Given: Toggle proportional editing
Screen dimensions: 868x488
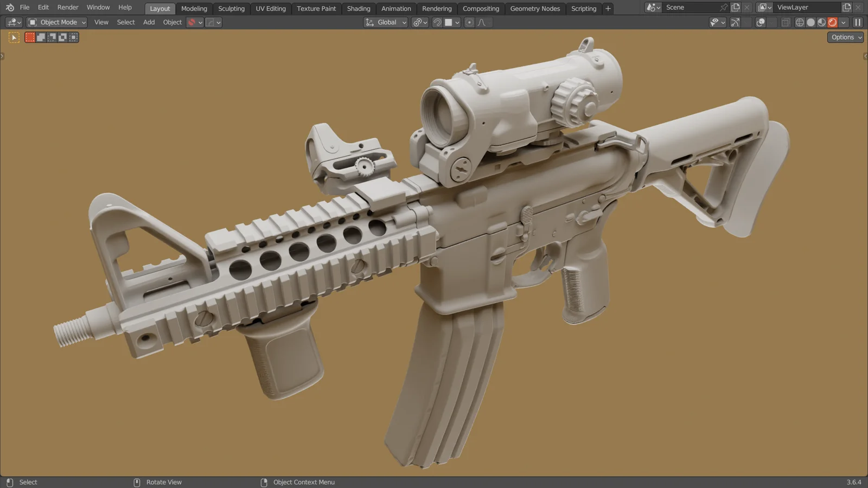Looking at the screenshot, I should coord(469,22).
